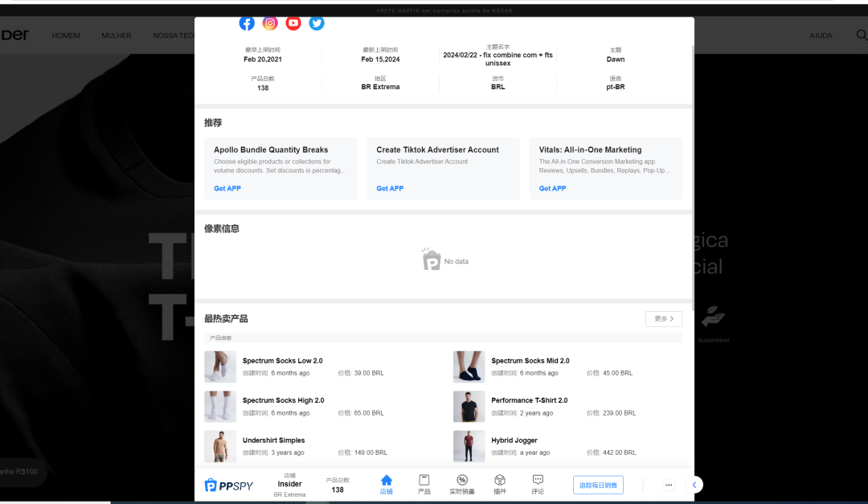The image size is (868, 504).
Task: Open the store's YouTube icon
Action: [293, 23]
